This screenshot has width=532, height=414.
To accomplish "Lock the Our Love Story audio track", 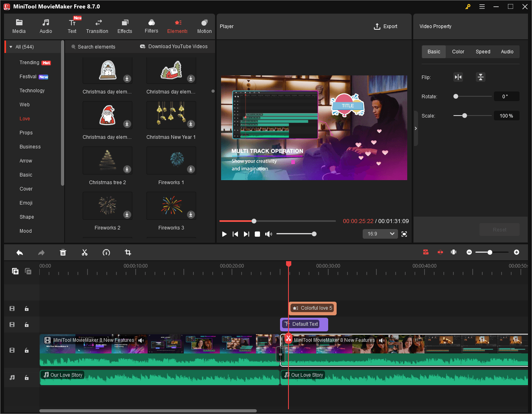I will click(x=26, y=377).
